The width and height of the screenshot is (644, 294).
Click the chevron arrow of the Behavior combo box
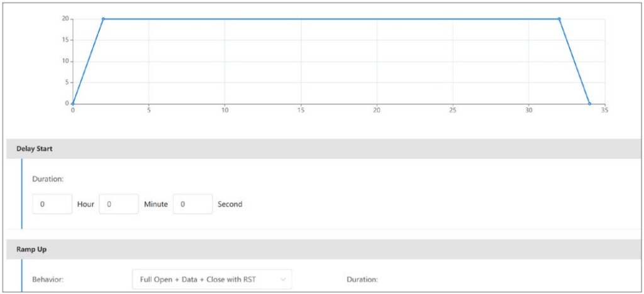[283, 278]
